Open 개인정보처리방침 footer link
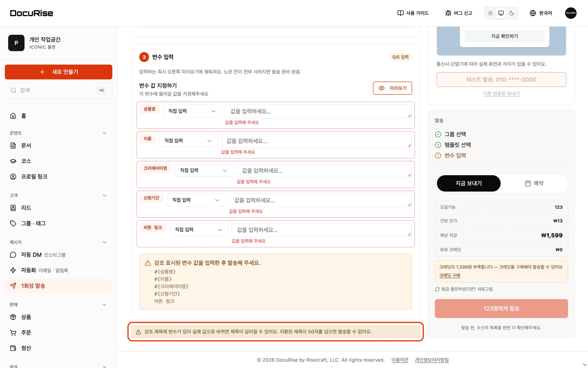The width and height of the screenshot is (588, 368). pos(432,360)
